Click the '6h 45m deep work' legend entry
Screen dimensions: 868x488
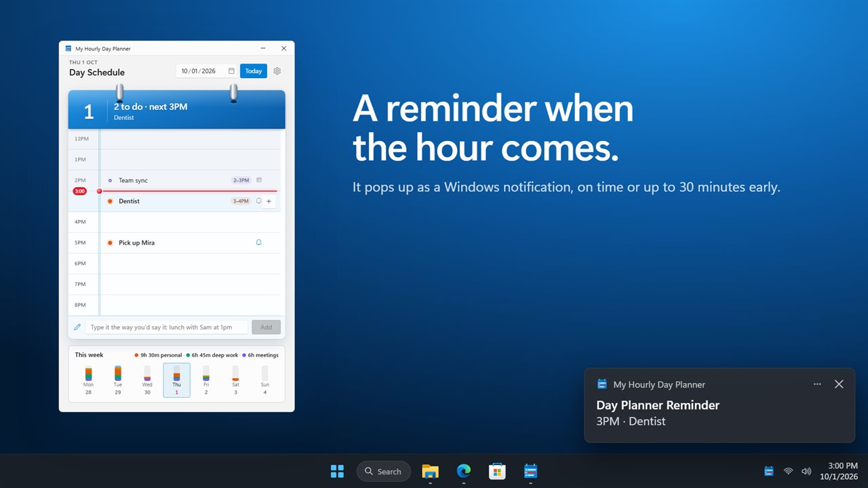(212, 355)
